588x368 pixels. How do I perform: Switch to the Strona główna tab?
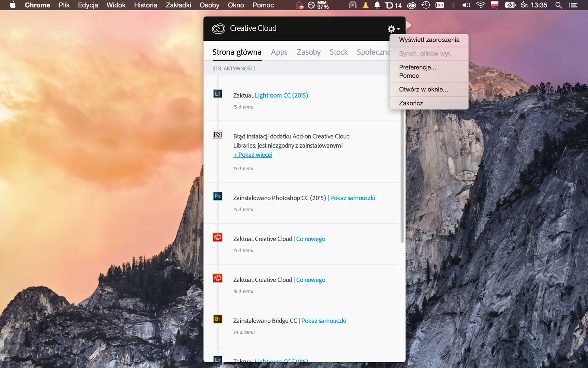pyautogui.click(x=237, y=52)
